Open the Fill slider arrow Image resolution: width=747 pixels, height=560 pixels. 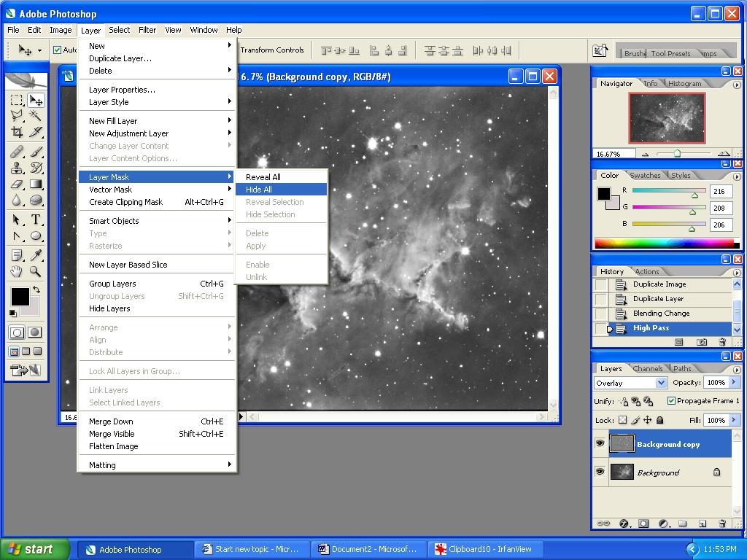coord(734,420)
